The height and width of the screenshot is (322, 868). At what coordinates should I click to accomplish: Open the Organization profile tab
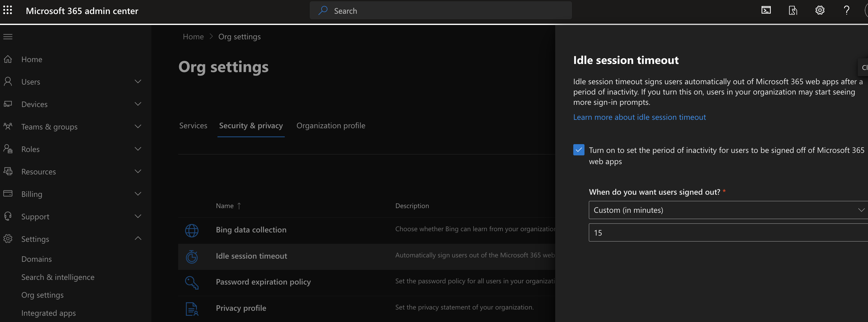pyautogui.click(x=331, y=125)
